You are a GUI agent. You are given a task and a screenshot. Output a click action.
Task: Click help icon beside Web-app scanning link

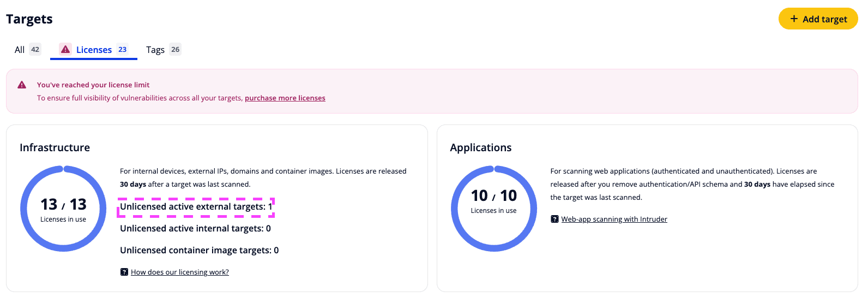pyautogui.click(x=554, y=219)
